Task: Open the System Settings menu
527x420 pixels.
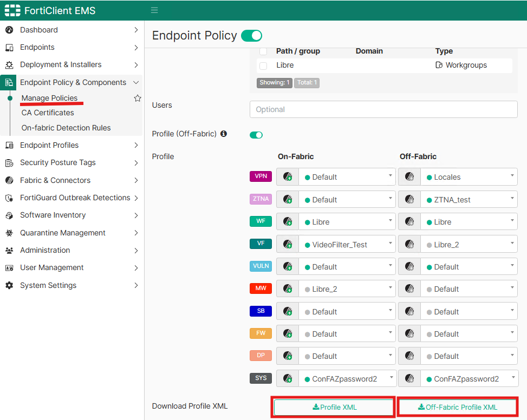Action: click(71, 285)
